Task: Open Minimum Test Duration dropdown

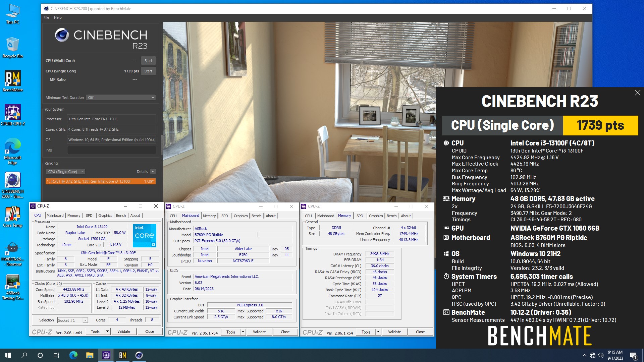Action: [x=121, y=98]
